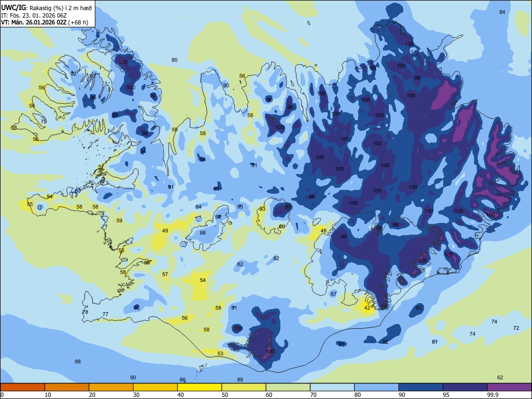
Task: Click the humidity value '97' in the Westfjords
Action: [153, 95]
